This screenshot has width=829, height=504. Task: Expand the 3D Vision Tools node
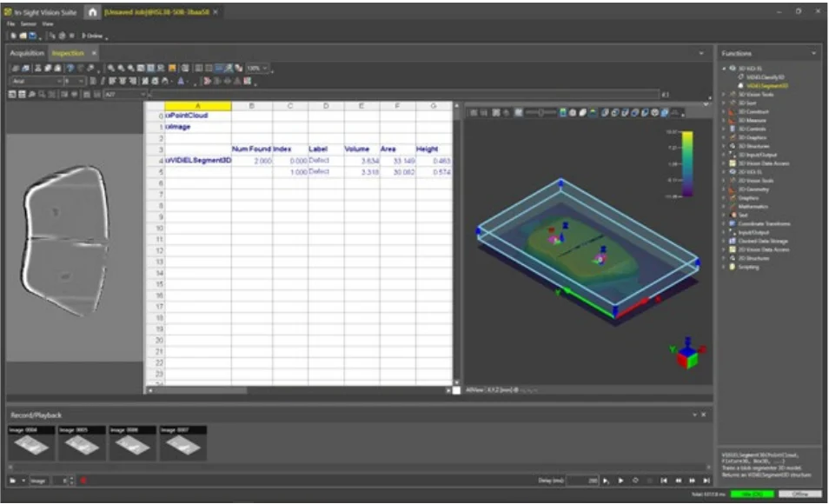coord(725,94)
